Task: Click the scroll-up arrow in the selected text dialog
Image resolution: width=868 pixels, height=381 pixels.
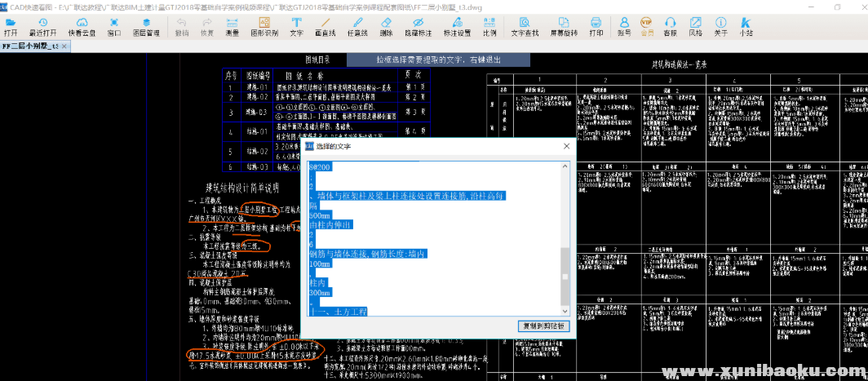Action: coord(564,167)
